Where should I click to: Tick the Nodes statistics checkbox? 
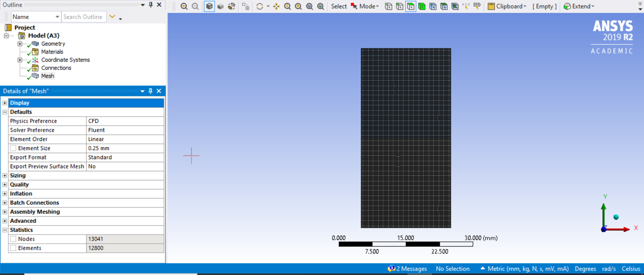click(x=13, y=239)
